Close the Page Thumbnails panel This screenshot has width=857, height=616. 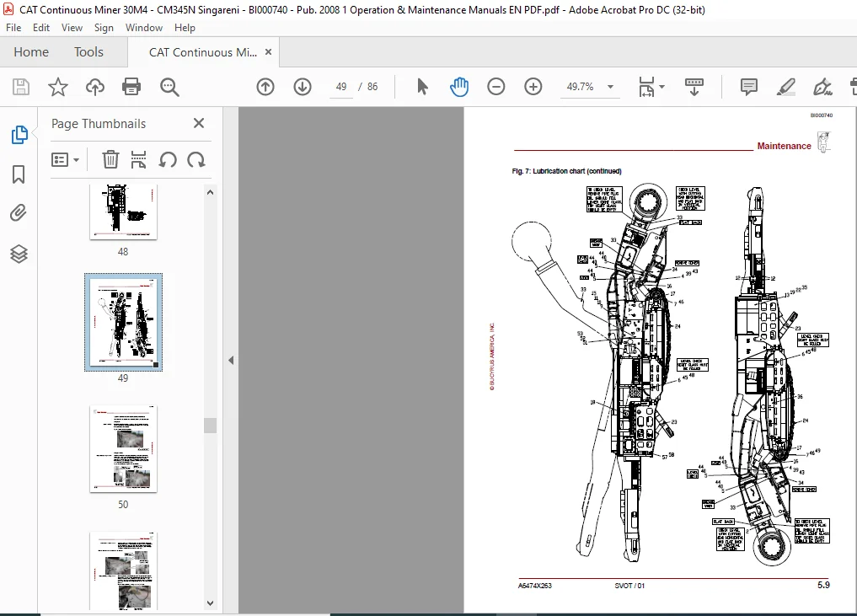click(x=199, y=123)
